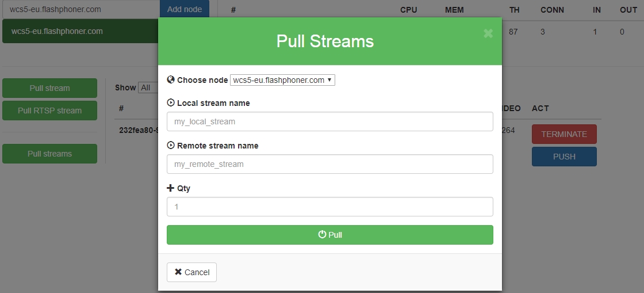Click the play icon next to Local stream name

(x=171, y=102)
